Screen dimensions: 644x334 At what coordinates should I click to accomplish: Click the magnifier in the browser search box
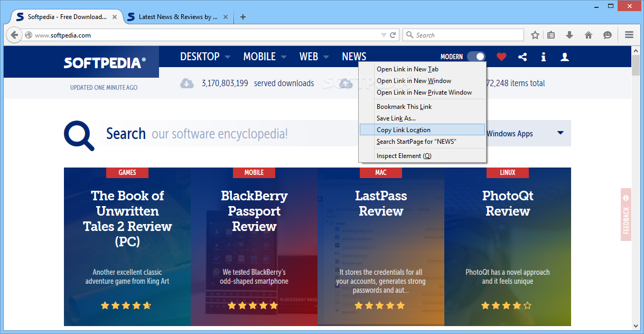click(x=410, y=35)
